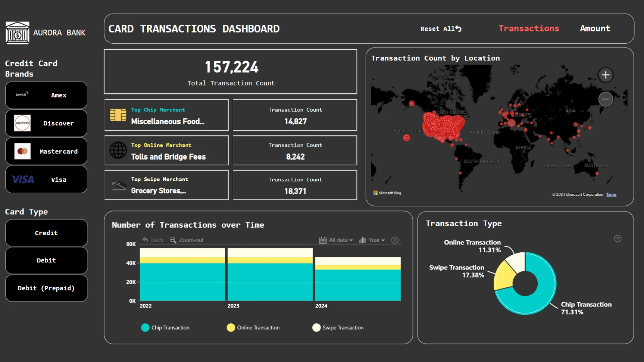
Task: Click the card swipe icon
Action: (x=119, y=185)
